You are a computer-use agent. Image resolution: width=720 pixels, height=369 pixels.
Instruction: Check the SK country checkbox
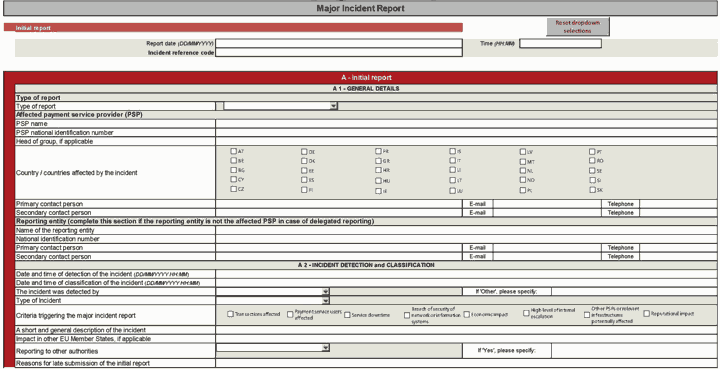point(592,190)
